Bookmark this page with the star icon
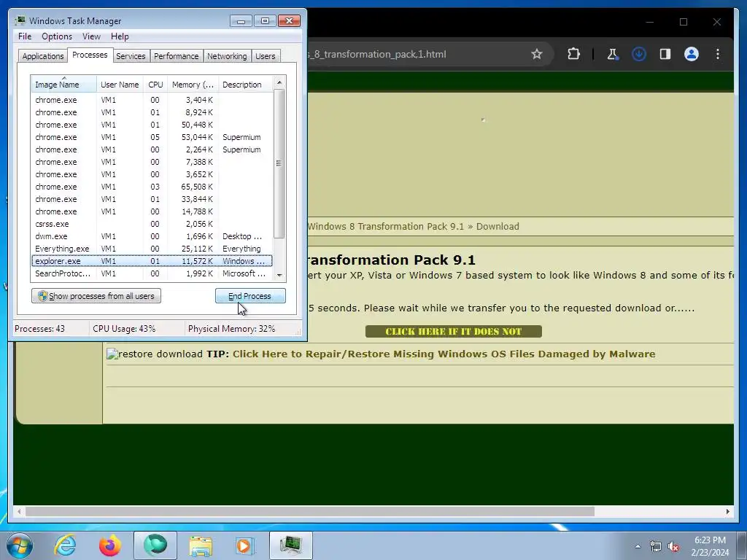The image size is (747, 560). (537, 54)
